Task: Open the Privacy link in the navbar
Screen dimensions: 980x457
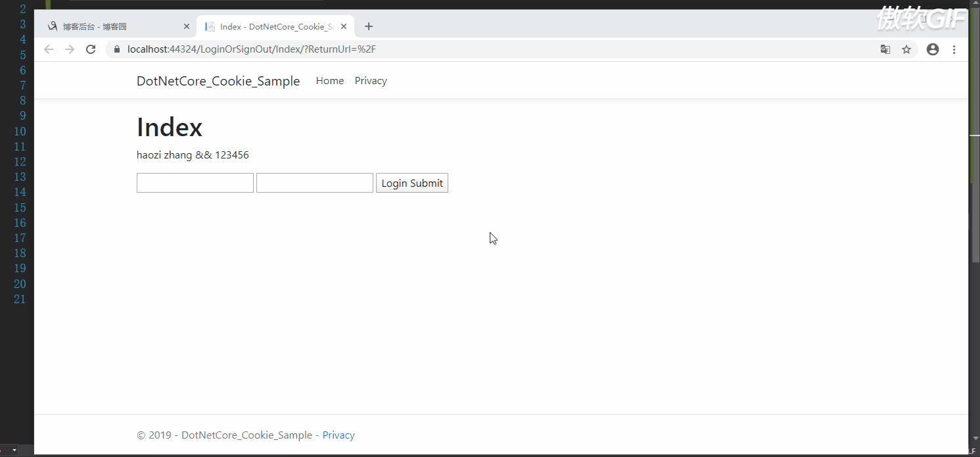Action: click(x=371, y=81)
